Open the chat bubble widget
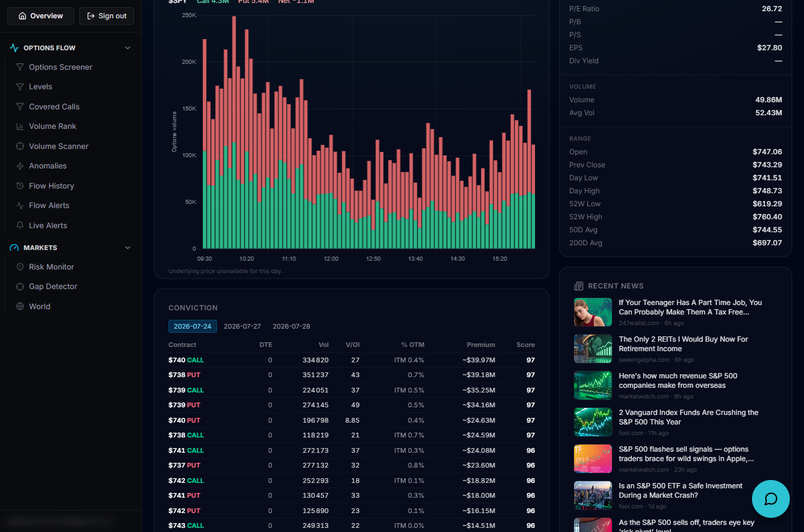 [771, 499]
